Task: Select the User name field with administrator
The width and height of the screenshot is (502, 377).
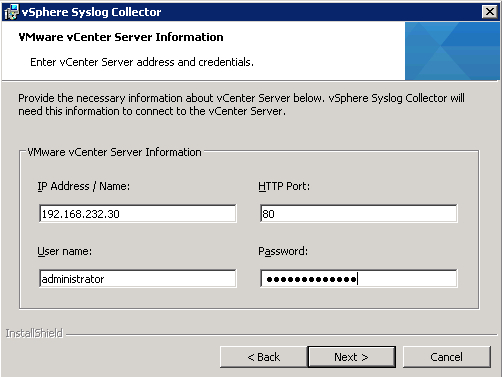Action: [x=138, y=279]
